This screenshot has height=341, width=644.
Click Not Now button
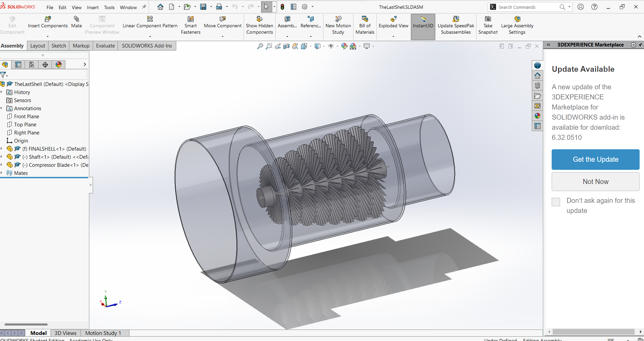click(x=595, y=182)
